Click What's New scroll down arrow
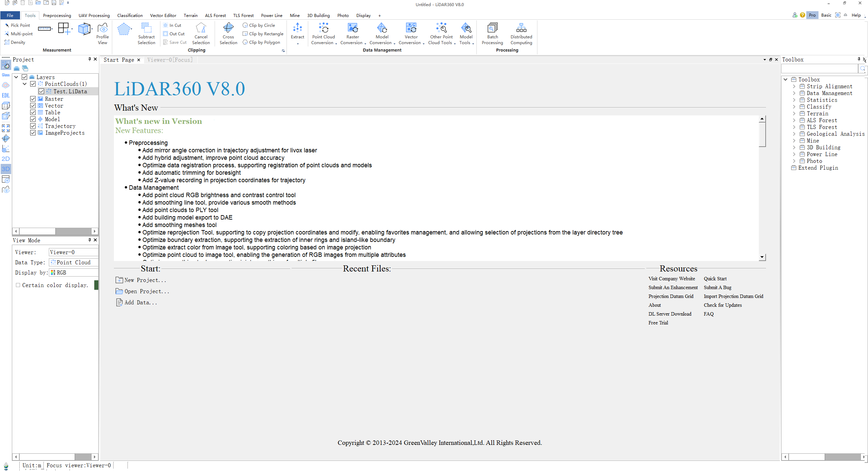868x471 pixels. [762, 257]
